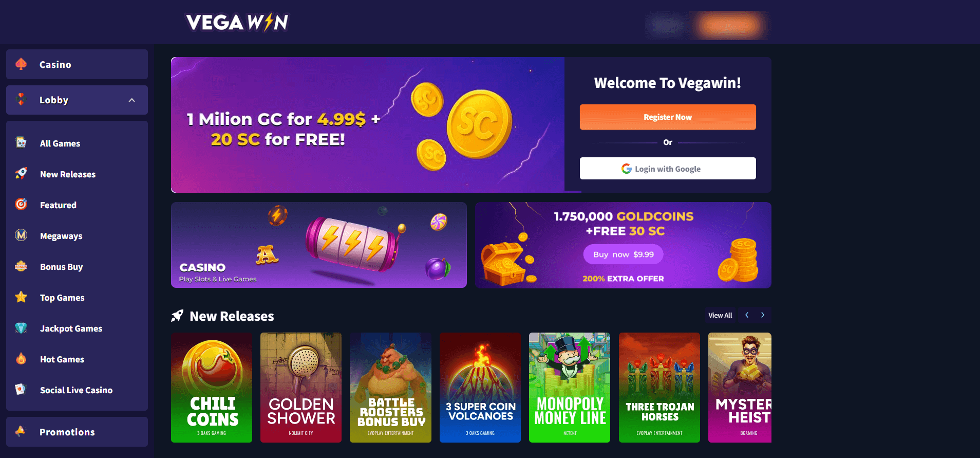Click the Hot Games flame icon
980x458 pixels.
coord(21,358)
